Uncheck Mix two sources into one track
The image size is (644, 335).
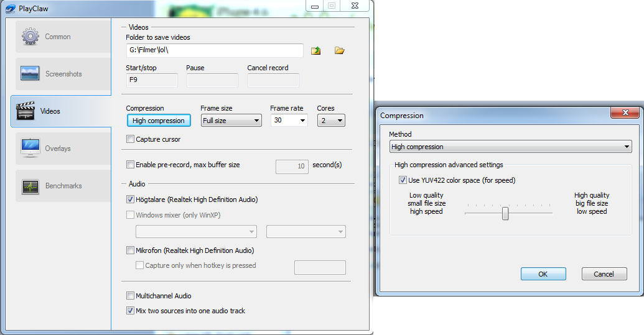[130, 310]
